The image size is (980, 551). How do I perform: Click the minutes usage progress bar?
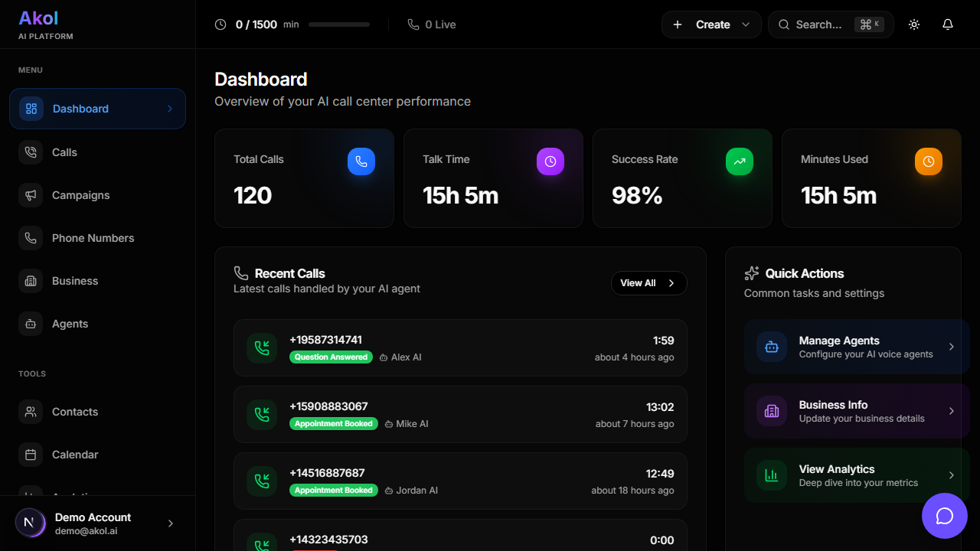point(338,24)
